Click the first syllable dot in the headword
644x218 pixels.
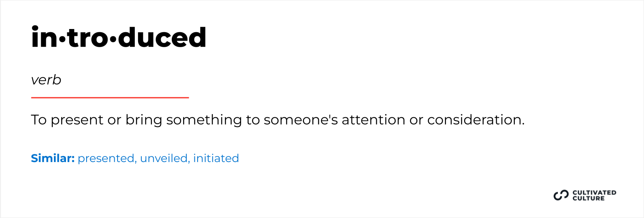(62, 39)
